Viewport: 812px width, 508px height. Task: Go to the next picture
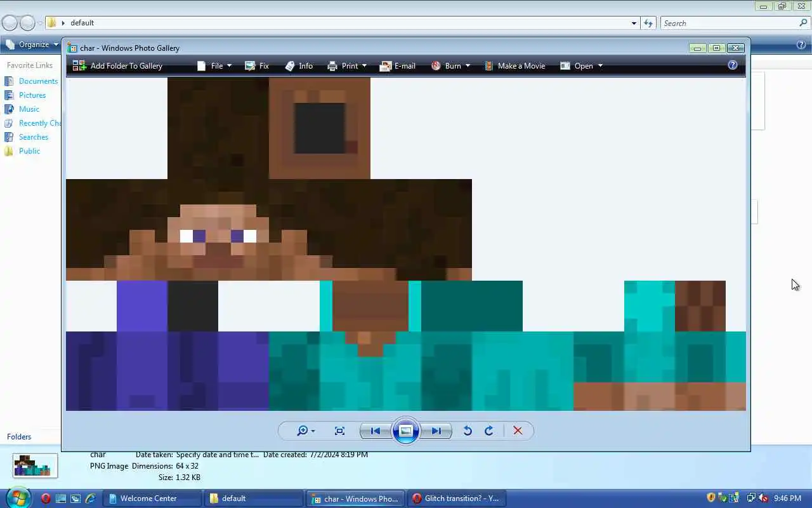click(x=436, y=431)
